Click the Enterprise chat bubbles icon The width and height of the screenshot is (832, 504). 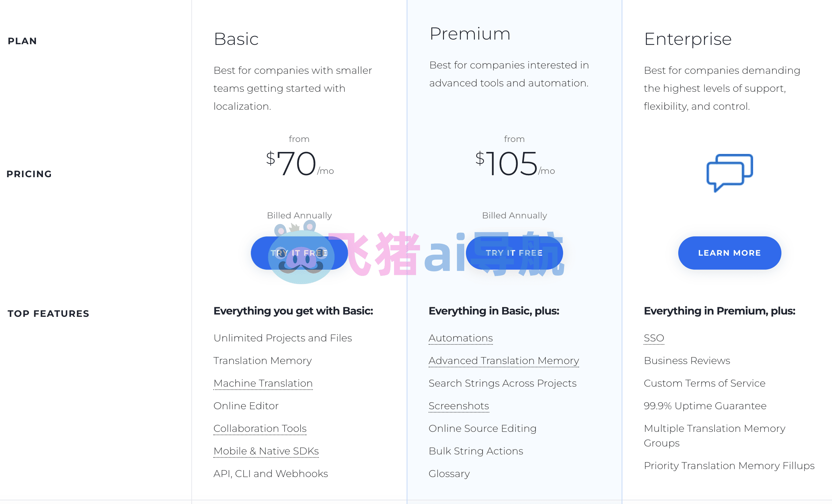729,173
